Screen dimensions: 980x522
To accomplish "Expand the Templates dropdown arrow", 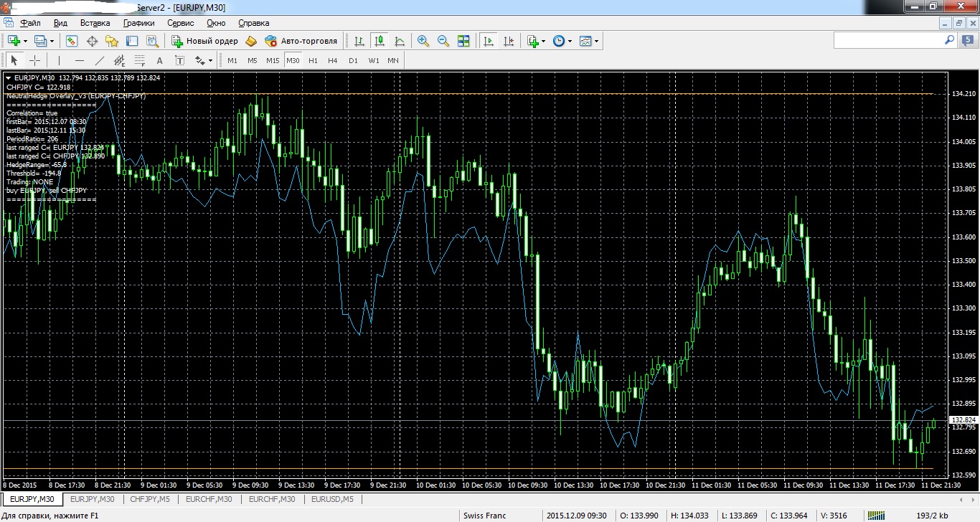I will 597,41.
